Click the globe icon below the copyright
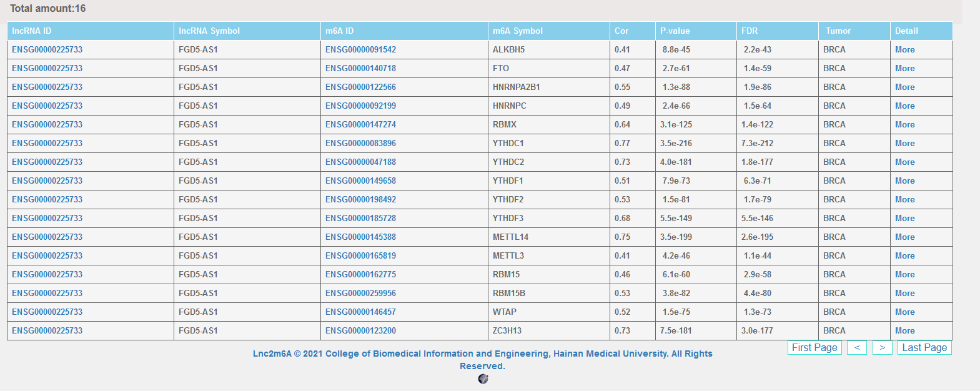Screen dimensions: 980x391 tap(483, 379)
